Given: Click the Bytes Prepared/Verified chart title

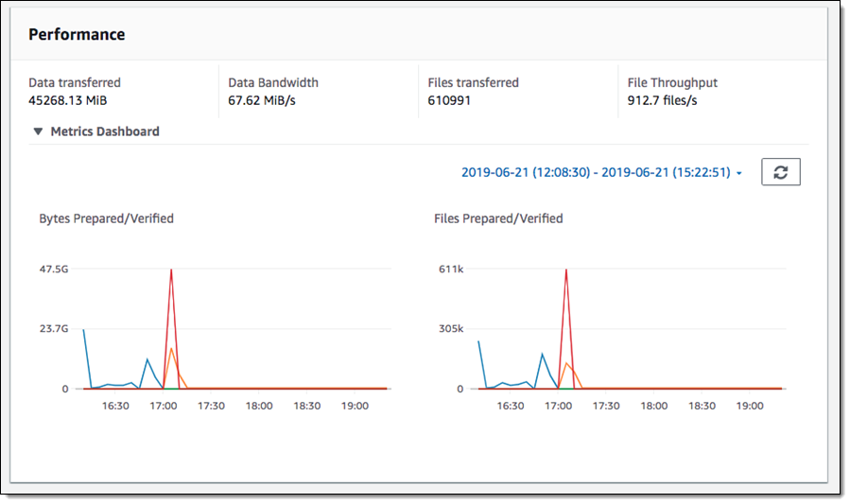Looking at the screenshot, I should click(106, 218).
